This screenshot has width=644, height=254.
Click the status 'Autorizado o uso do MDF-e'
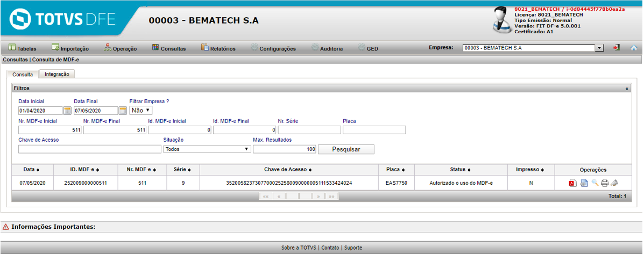[461, 183]
